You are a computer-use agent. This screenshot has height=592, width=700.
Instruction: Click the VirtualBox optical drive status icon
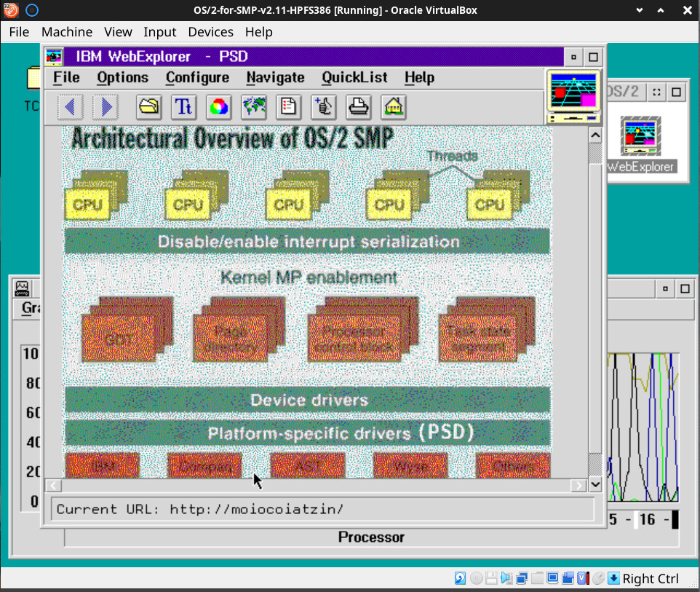[x=476, y=578]
